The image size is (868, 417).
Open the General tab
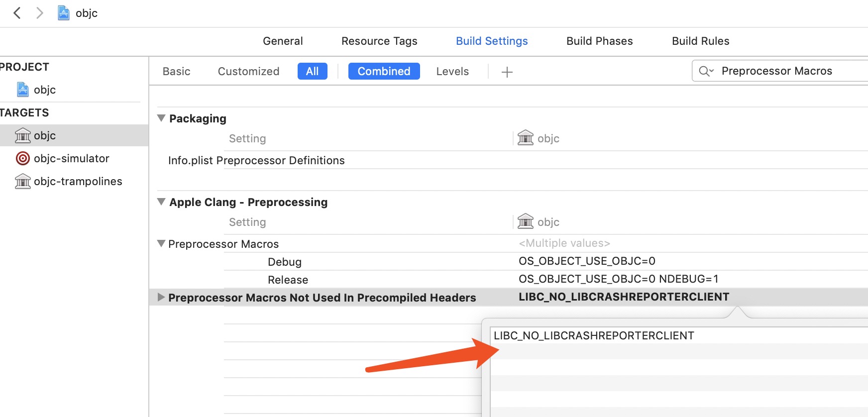click(283, 41)
